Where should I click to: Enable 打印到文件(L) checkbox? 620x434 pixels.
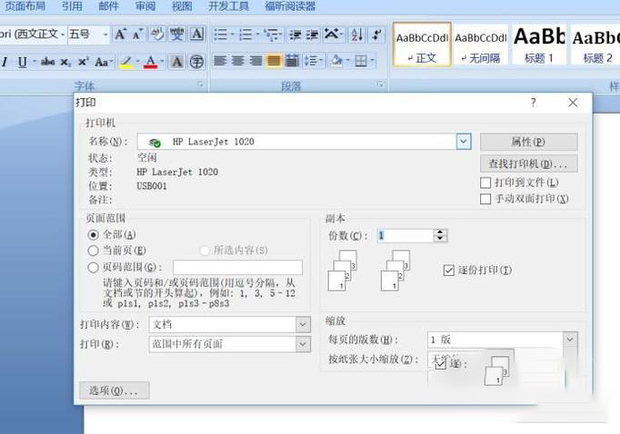coord(485,183)
